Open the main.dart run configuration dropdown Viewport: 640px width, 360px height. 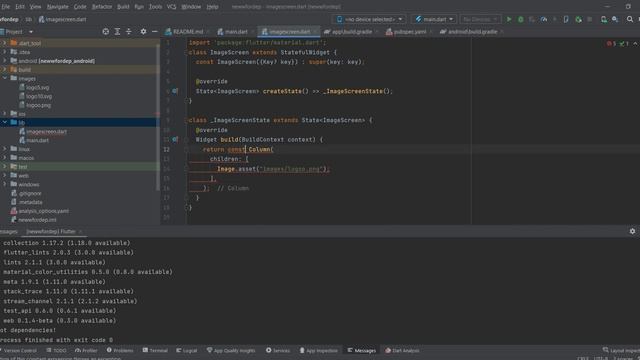click(x=434, y=19)
